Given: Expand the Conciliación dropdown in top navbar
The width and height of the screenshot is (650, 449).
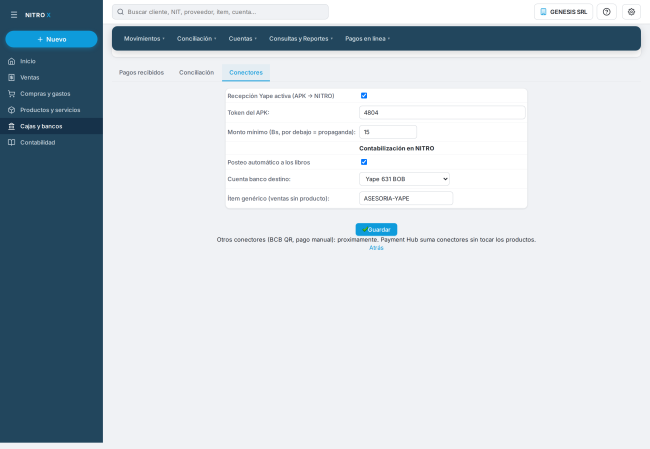Looking at the screenshot, I should (196, 39).
